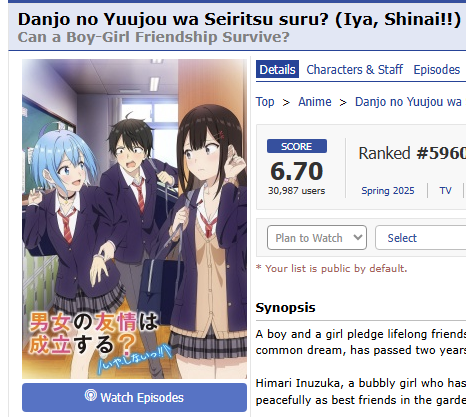Click the Synopsis heading
The image size is (466, 417).
[x=285, y=307]
